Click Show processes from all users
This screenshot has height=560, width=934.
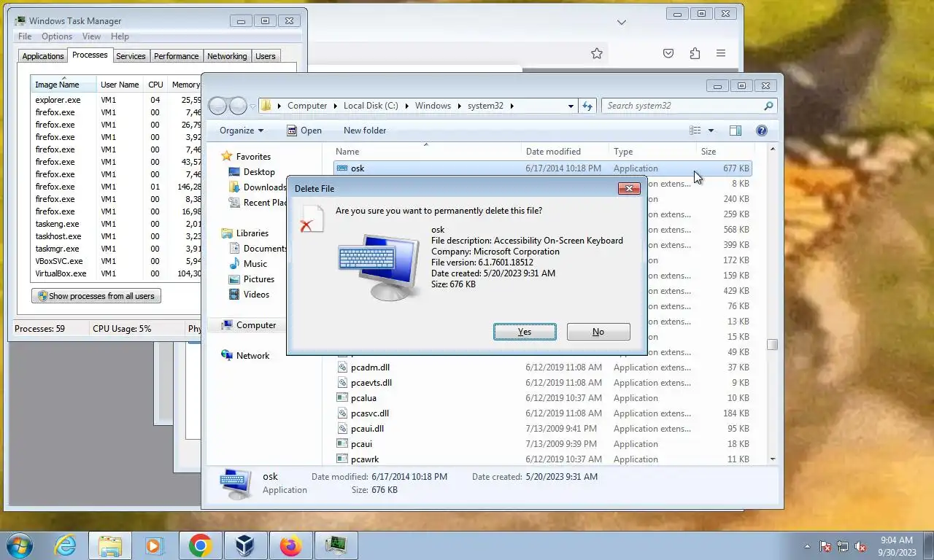96,296
